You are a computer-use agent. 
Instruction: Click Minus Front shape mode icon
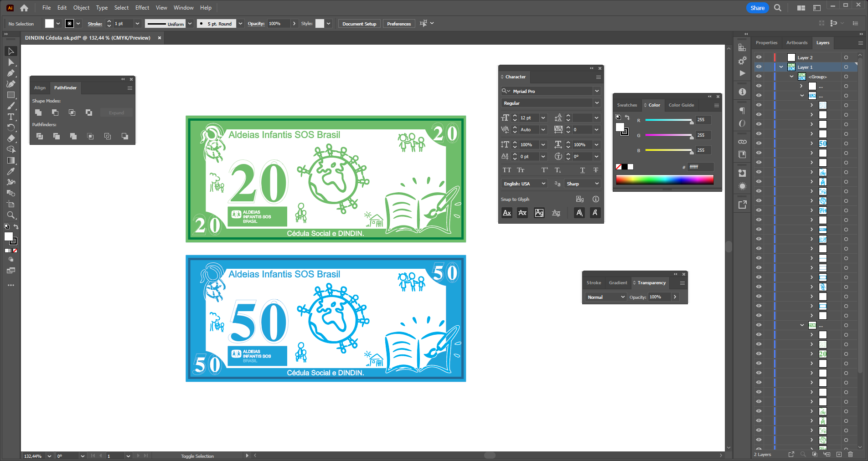pos(55,113)
